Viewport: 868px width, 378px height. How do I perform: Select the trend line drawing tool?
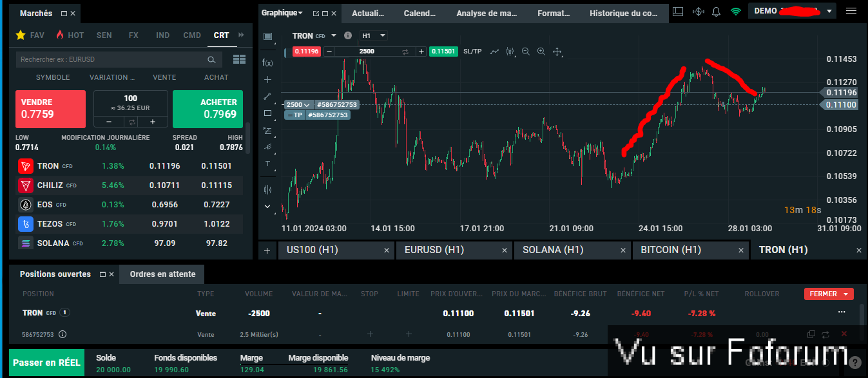(x=267, y=97)
